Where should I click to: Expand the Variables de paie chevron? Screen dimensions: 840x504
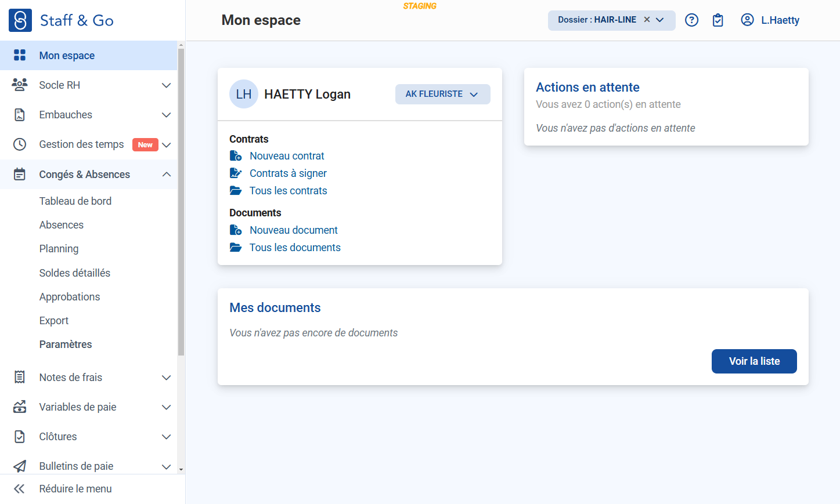(x=166, y=407)
